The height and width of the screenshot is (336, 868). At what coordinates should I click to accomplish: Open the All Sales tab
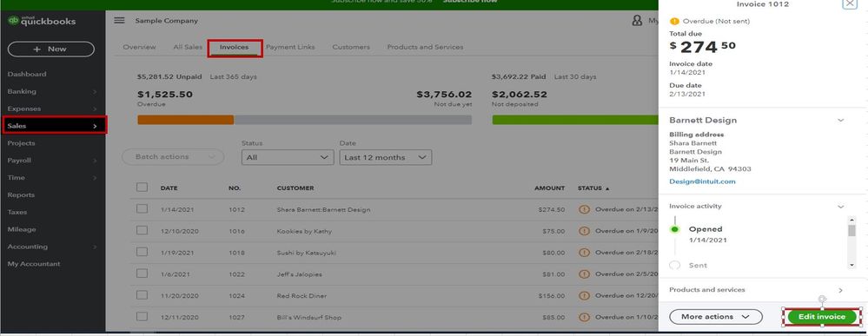tap(188, 47)
